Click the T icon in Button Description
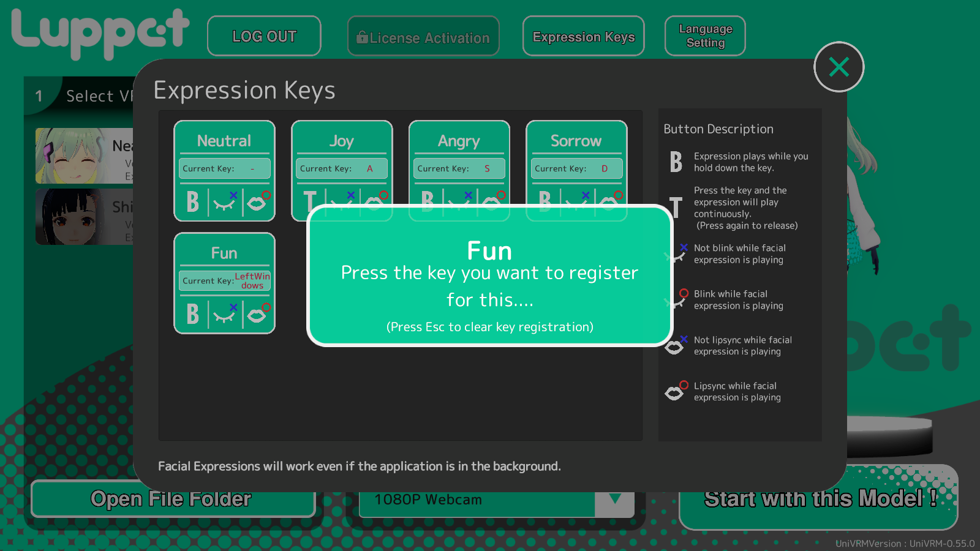The height and width of the screenshot is (551, 980). [x=676, y=208]
